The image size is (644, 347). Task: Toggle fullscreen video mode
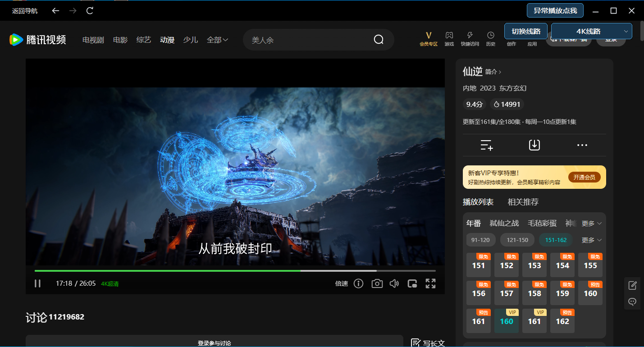pos(431,283)
